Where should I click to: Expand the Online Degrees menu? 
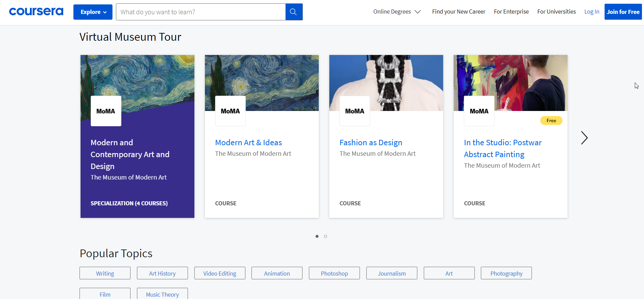(397, 12)
